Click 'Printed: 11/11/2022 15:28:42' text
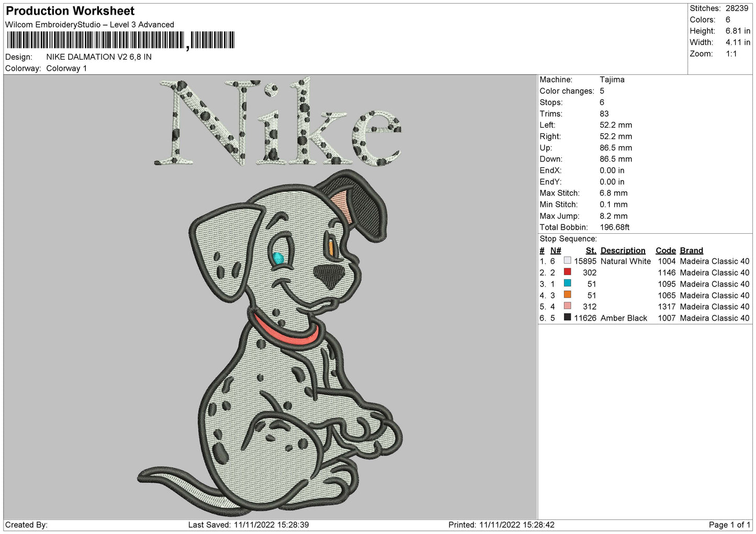The image size is (756, 534). click(501, 525)
